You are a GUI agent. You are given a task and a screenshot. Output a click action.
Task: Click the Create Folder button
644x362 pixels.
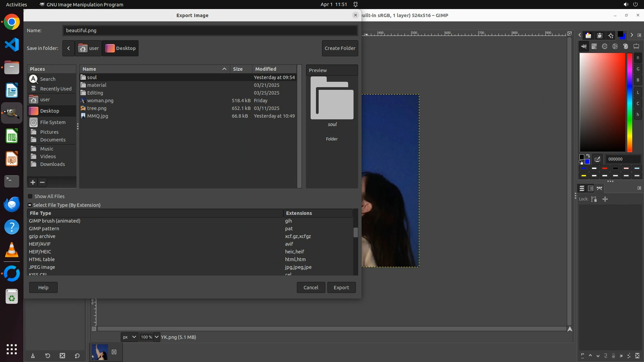pyautogui.click(x=340, y=48)
